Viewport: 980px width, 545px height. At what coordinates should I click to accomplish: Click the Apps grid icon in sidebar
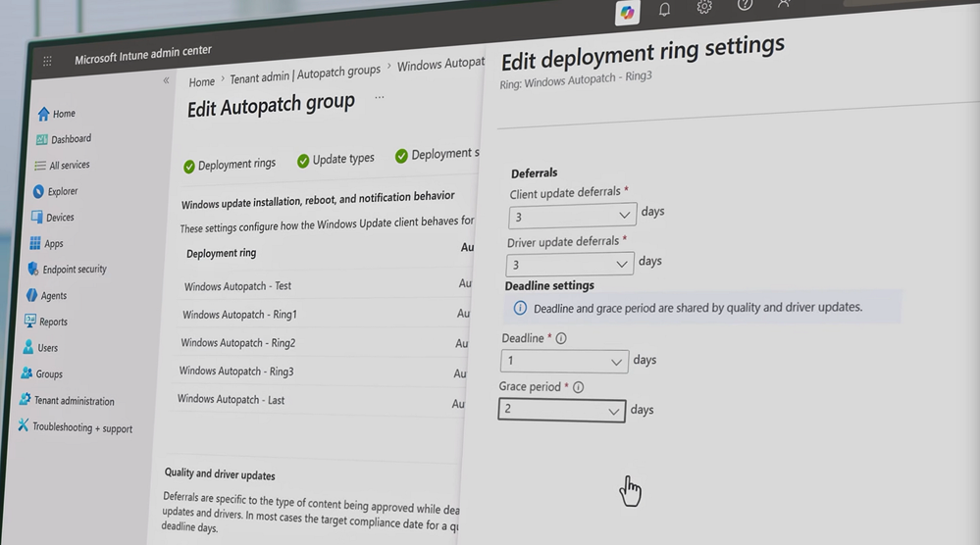[35, 243]
